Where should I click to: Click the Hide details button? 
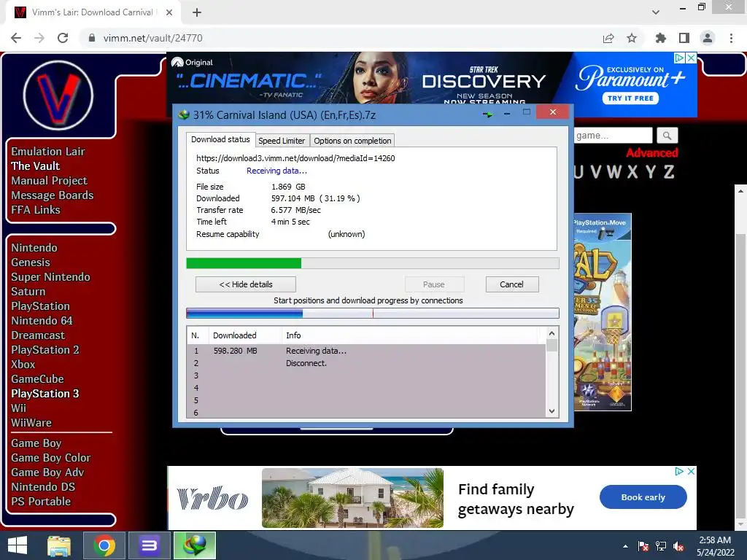point(246,284)
